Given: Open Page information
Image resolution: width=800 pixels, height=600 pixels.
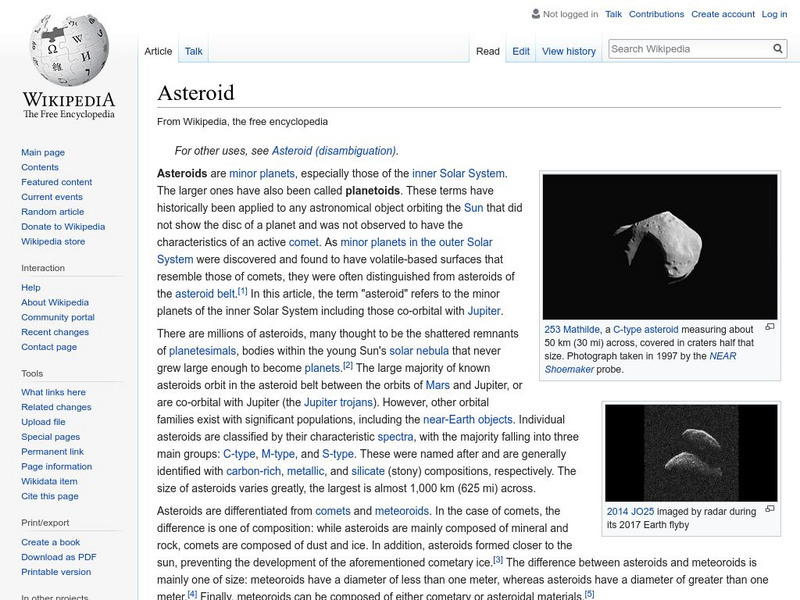Looking at the screenshot, I should coord(57,466).
